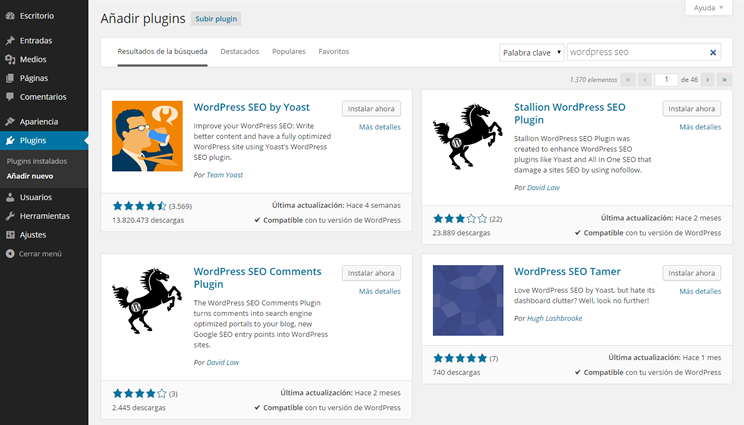Click '1.370 elementos' count text
The width and height of the screenshot is (744, 425).
(x=594, y=80)
